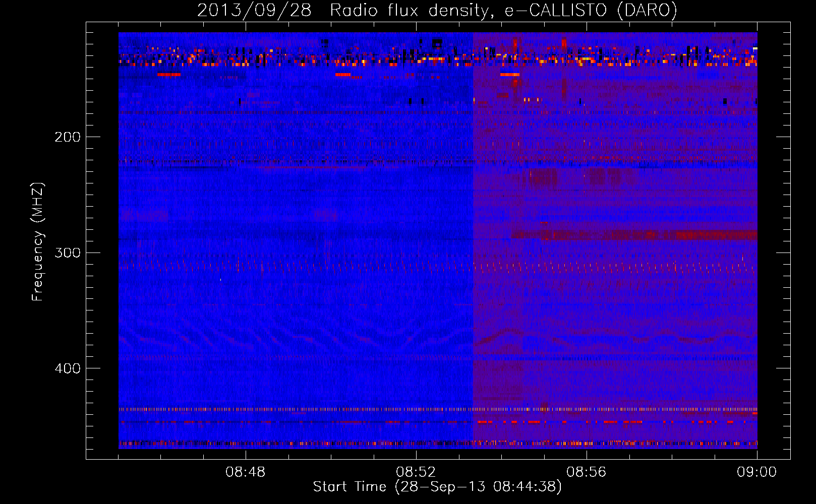816x504 pixels.
Task: Click the plot title '2013/09/28 Radio flux density'
Action: click(x=437, y=10)
